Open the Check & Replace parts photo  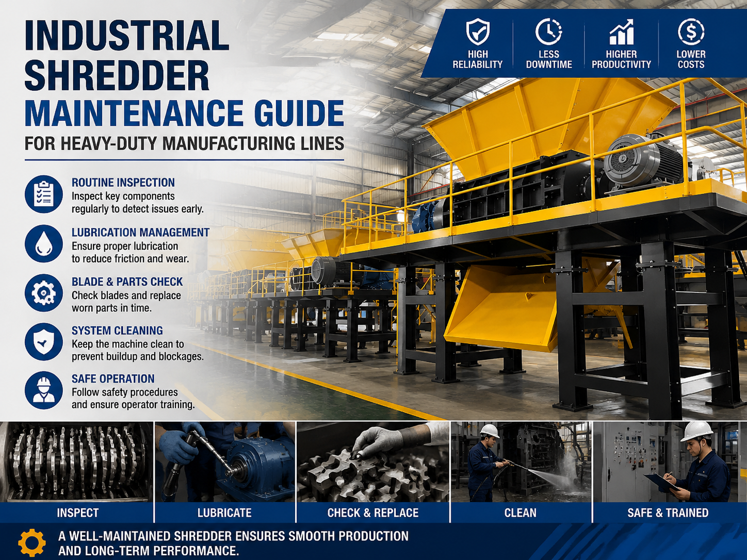point(373,462)
